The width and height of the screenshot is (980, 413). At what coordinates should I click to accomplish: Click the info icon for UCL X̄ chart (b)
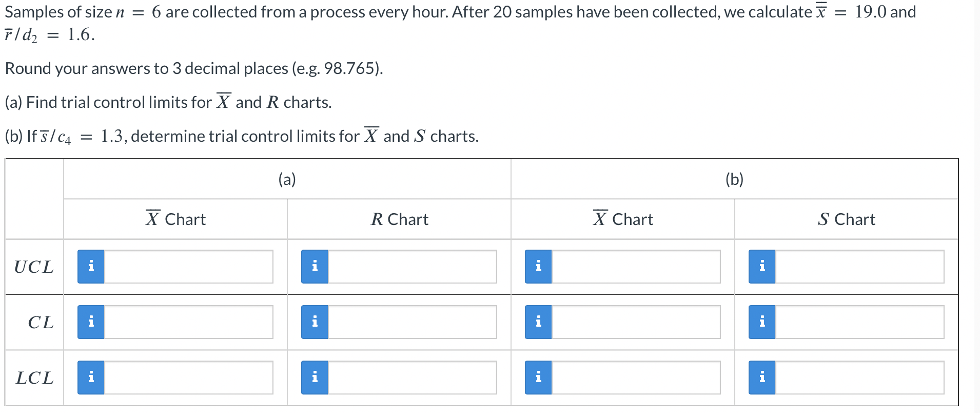(538, 266)
